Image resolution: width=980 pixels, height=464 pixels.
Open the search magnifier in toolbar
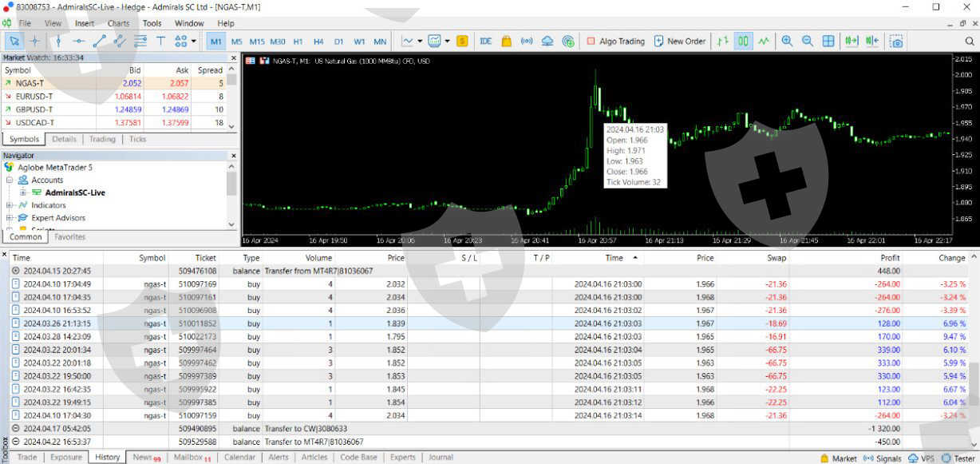coord(970,41)
